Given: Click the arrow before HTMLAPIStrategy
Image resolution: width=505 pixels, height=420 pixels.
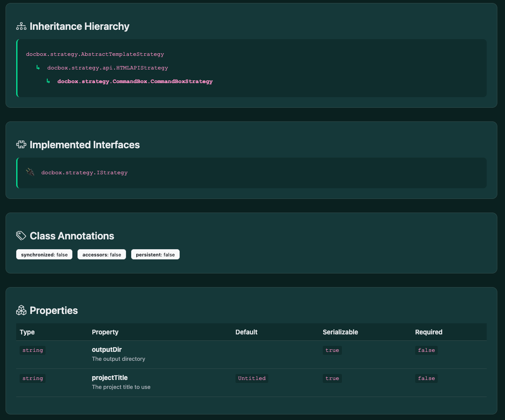Looking at the screenshot, I should tap(38, 68).
